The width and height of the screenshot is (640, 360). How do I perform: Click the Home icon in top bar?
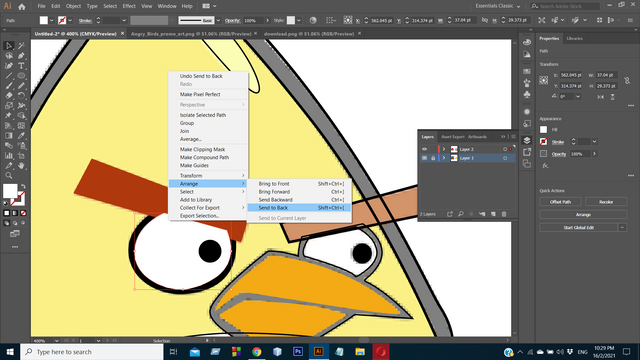(22, 6)
